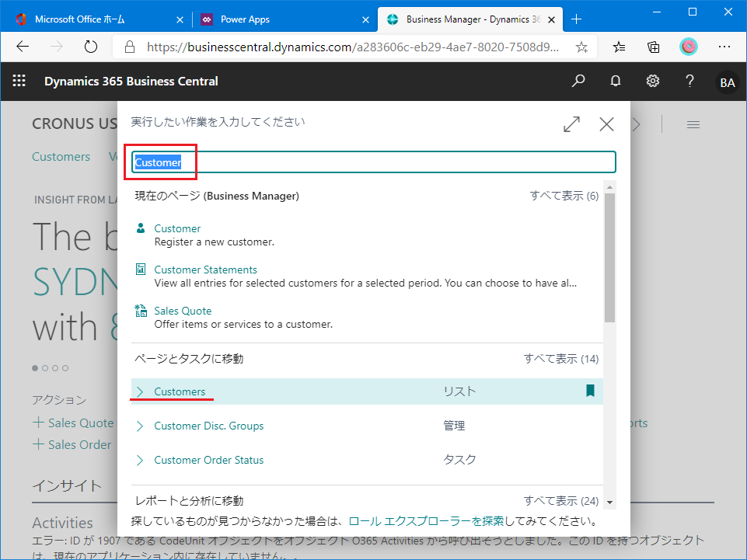Select the first headline carousel dot
The height and width of the screenshot is (560, 747).
click(x=35, y=368)
